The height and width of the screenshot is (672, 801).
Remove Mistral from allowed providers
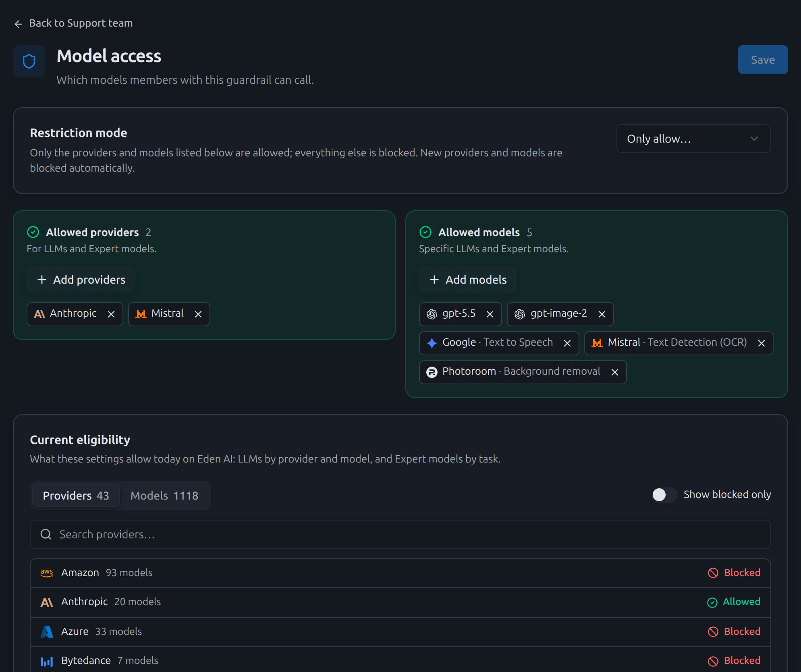point(198,314)
